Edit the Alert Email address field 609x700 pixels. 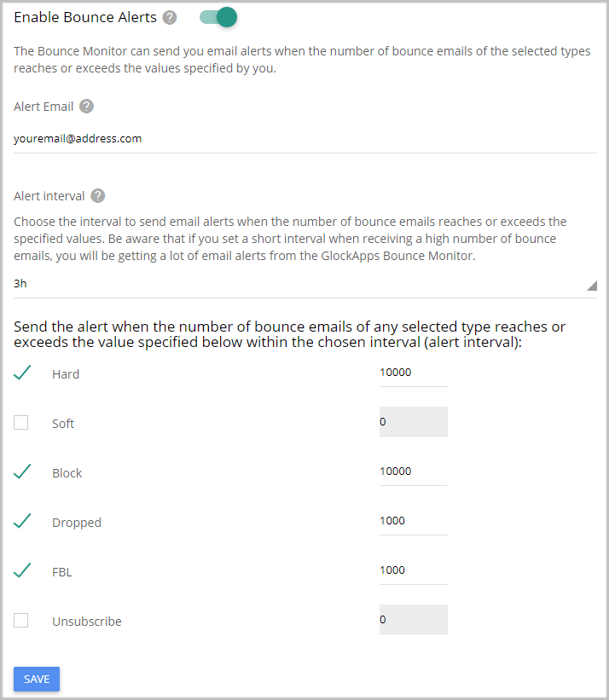(171, 138)
